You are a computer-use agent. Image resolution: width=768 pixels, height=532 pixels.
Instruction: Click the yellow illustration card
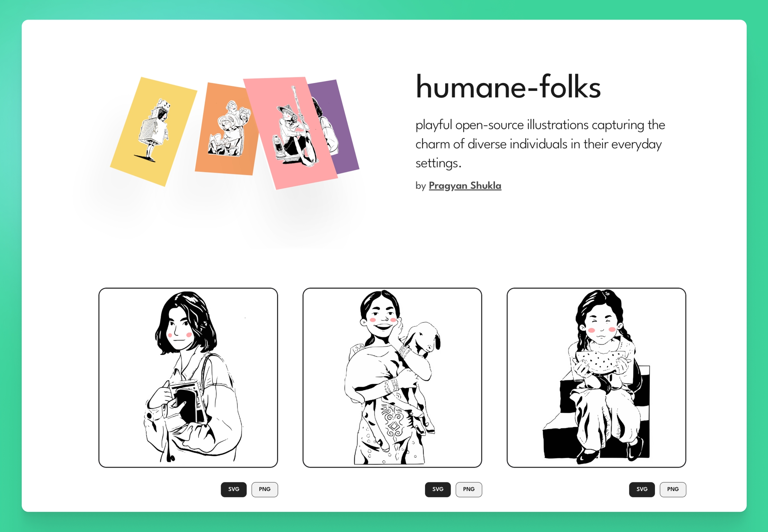[153, 132]
